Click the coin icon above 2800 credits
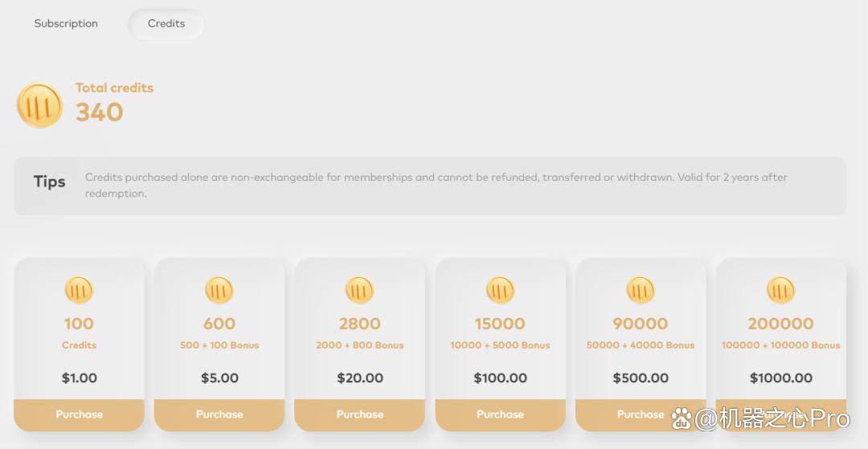 pyautogui.click(x=360, y=290)
